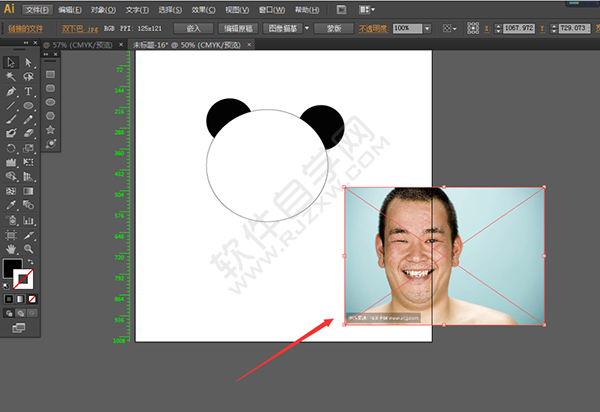The width and height of the screenshot is (600, 412).
Task: Click the 编辑原稿 button
Action: click(x=242, y=29)
